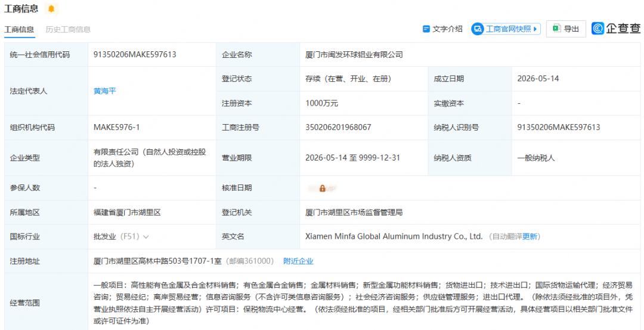Click the 工商官网快照 snapshot icon
644x330 pixels.
click(x=477, y=29)
